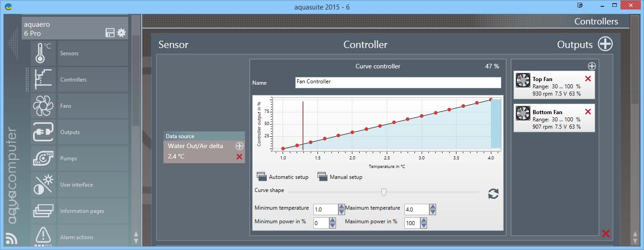Click Minimum power input field
The width and height of the screenshot is (644, 250).
click(321, 223)
